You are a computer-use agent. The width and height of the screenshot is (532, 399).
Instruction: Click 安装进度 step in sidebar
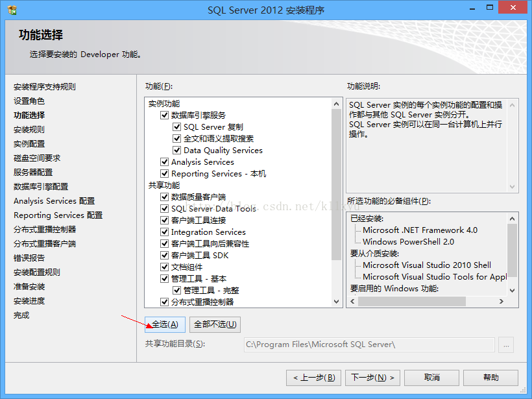point(29,301)
